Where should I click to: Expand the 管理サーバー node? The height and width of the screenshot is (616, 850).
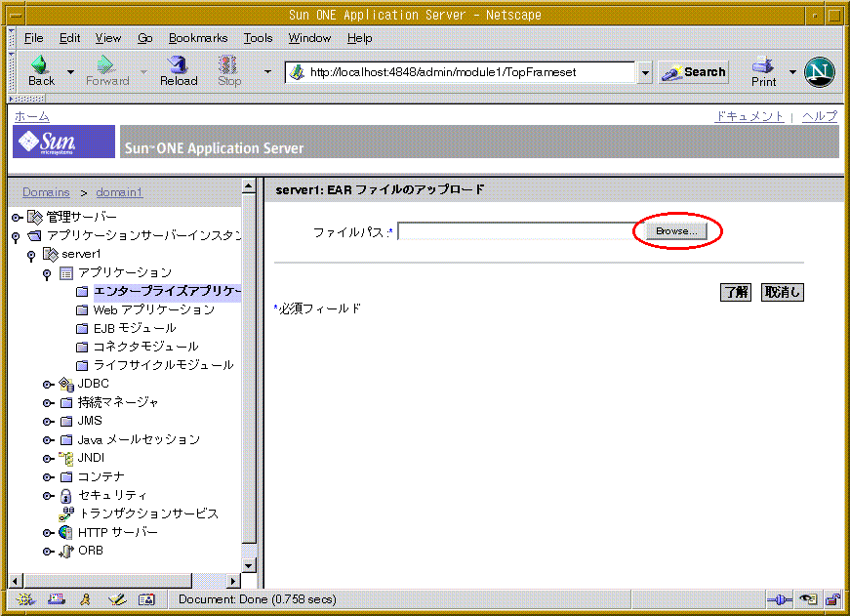[x=17, y=218]
